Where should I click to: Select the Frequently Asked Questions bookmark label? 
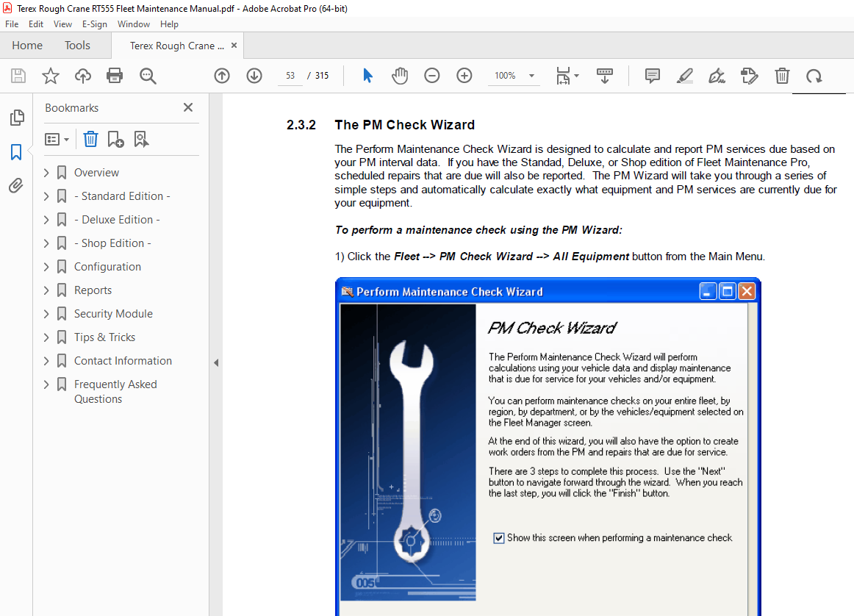pyautogui.click(x=115, y=392)
